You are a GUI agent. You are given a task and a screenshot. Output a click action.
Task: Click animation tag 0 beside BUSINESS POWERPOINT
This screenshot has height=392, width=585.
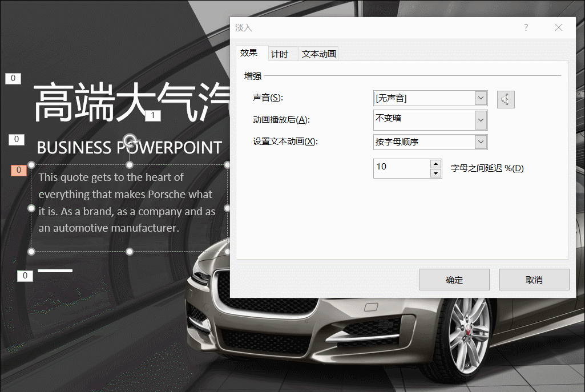point(17,139)
